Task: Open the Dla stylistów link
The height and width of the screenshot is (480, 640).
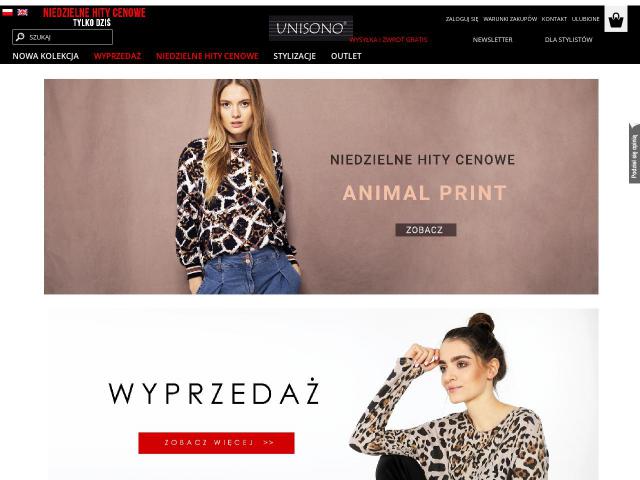Action: coord(568,40)
